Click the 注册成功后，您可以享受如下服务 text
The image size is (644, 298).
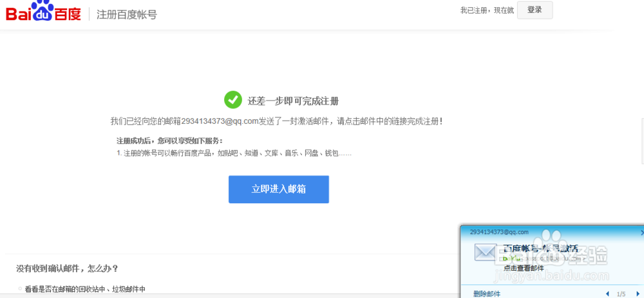(x=169, y=141)
